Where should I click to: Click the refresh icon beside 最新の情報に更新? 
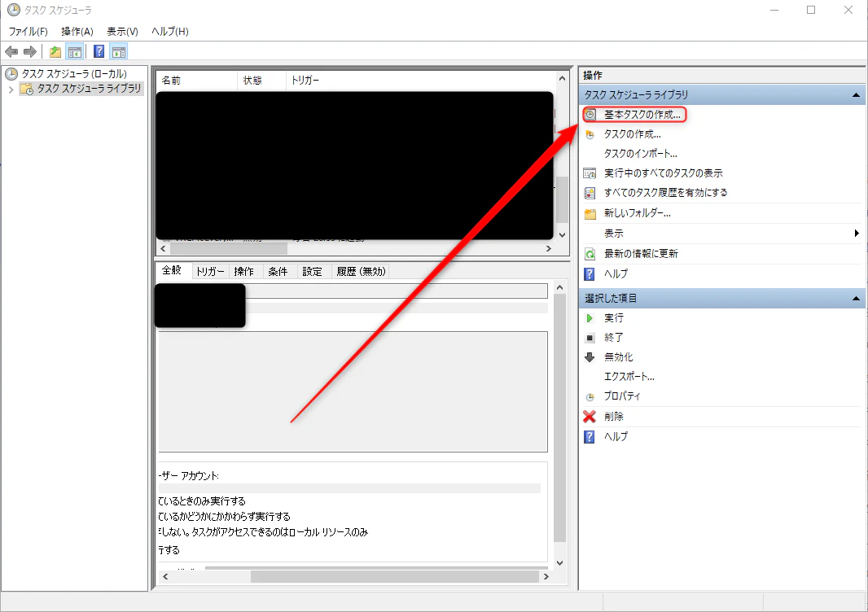(590, 254)
